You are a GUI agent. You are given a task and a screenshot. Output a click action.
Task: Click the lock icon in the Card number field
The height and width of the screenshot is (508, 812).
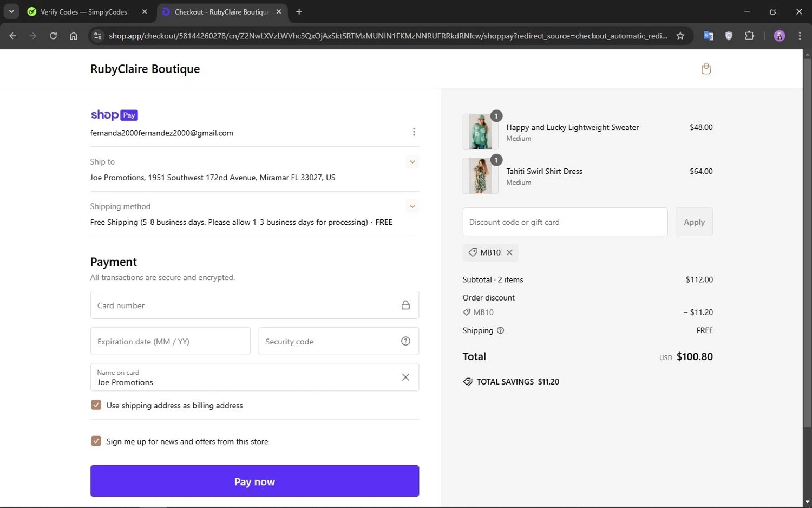405,305
